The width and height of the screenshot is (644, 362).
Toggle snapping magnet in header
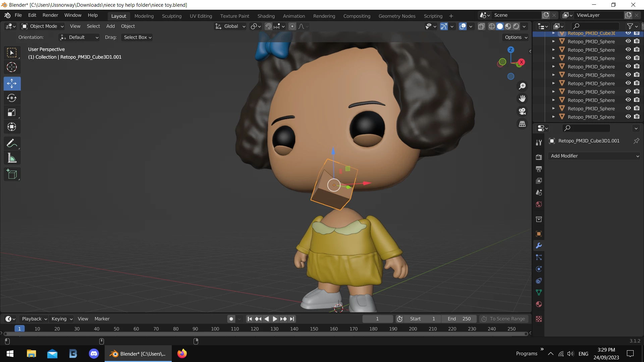click(268, 26)
